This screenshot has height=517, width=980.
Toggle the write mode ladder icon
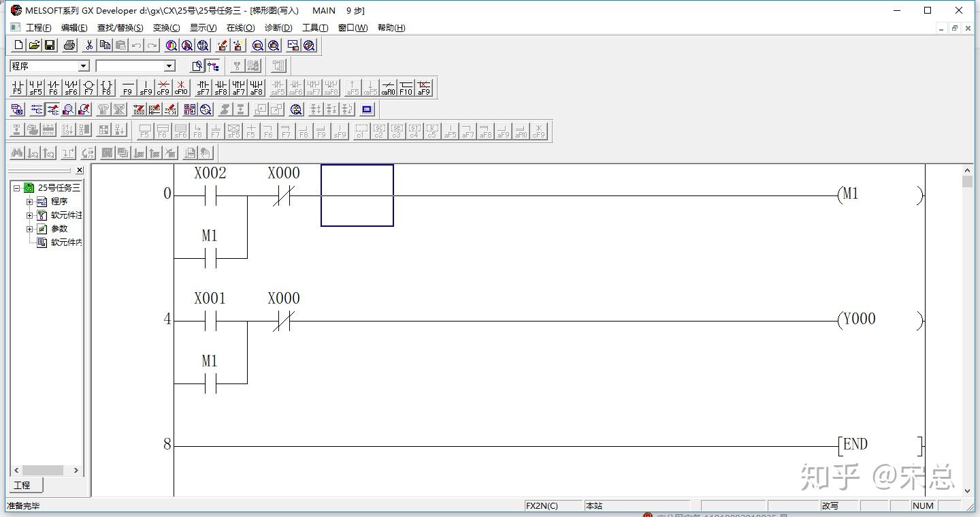[52, 109]
